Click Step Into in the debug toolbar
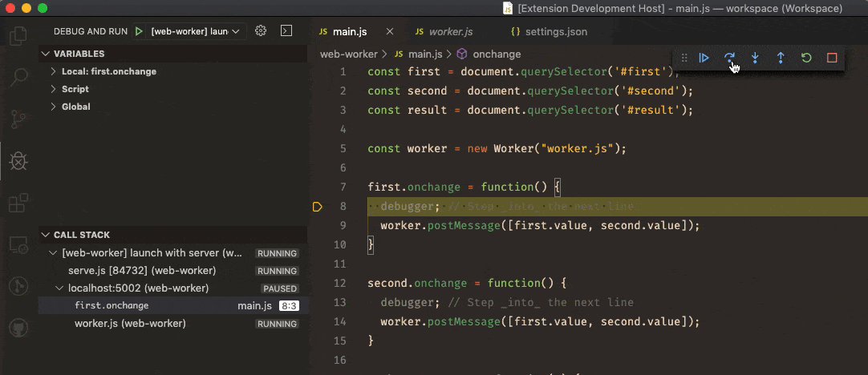This screenshot has height=375, width=868. pos(755,58)
